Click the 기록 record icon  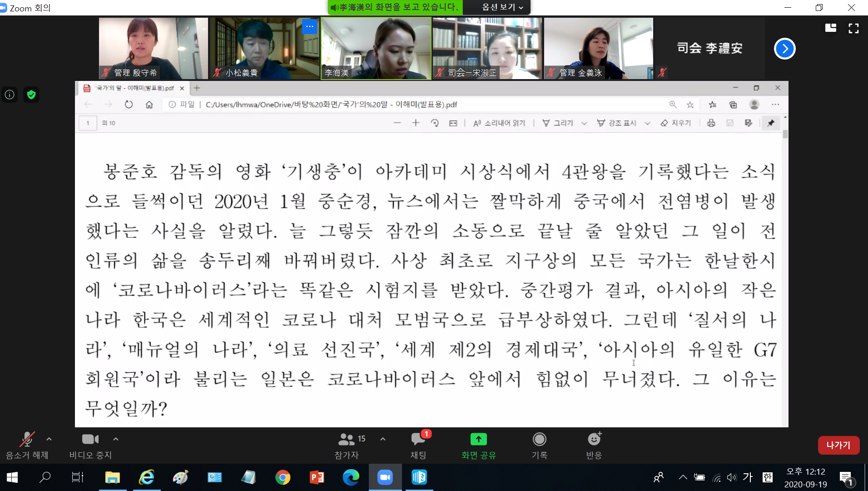[539, 445]
